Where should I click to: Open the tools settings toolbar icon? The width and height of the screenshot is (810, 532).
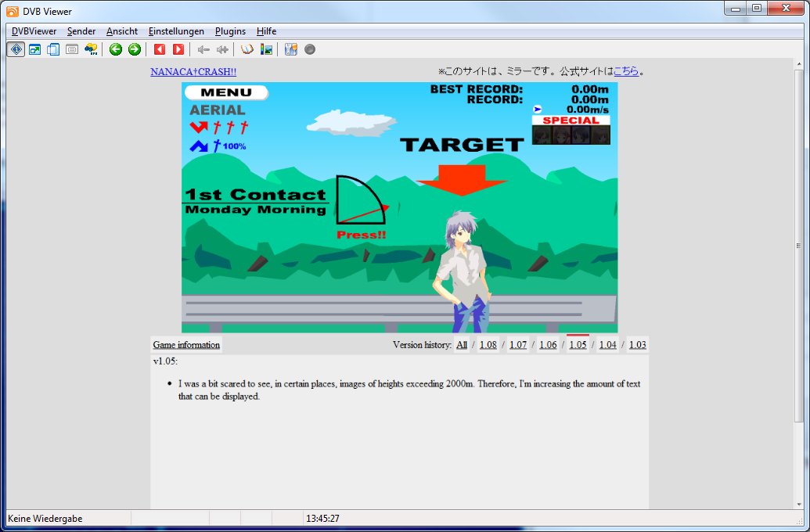291,49
